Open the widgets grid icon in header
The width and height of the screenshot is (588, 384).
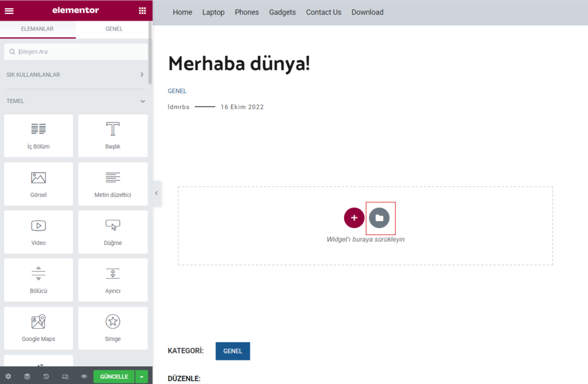pyautogui.click(x=142, y=10)
